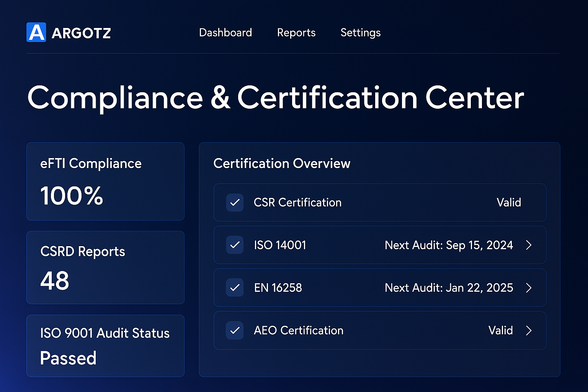Click the Argotz blue A logo icon
This screenshot has width=588, height=392.
(36, 32)
